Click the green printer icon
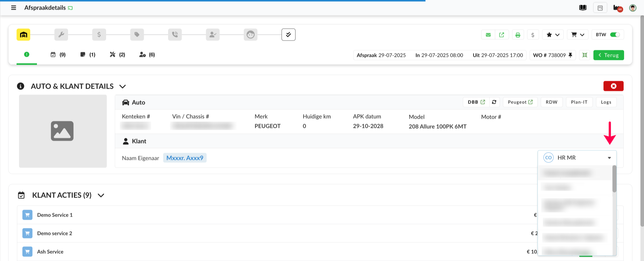Viewport: 644px width, 261px height. 518,35
